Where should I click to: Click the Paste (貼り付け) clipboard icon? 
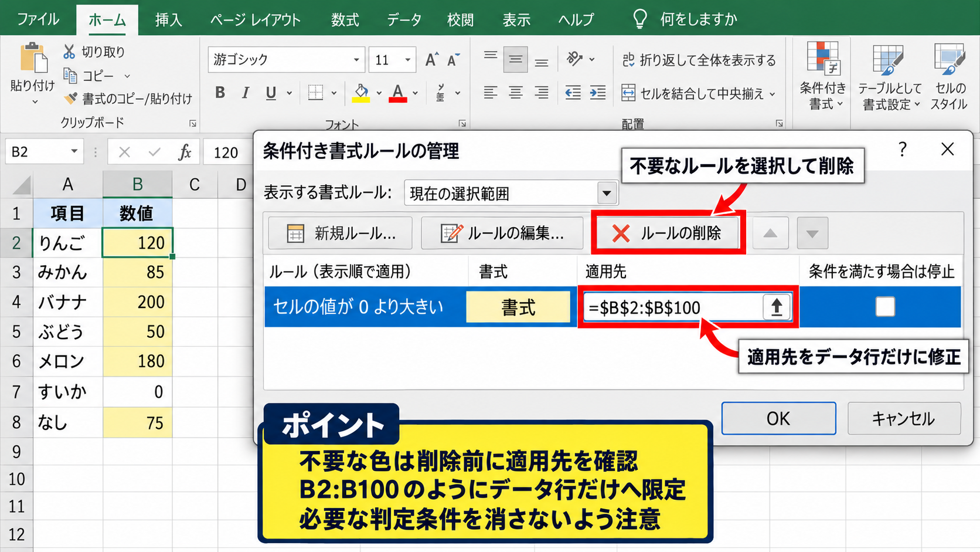pyautogui.click(x=33, y=58)
